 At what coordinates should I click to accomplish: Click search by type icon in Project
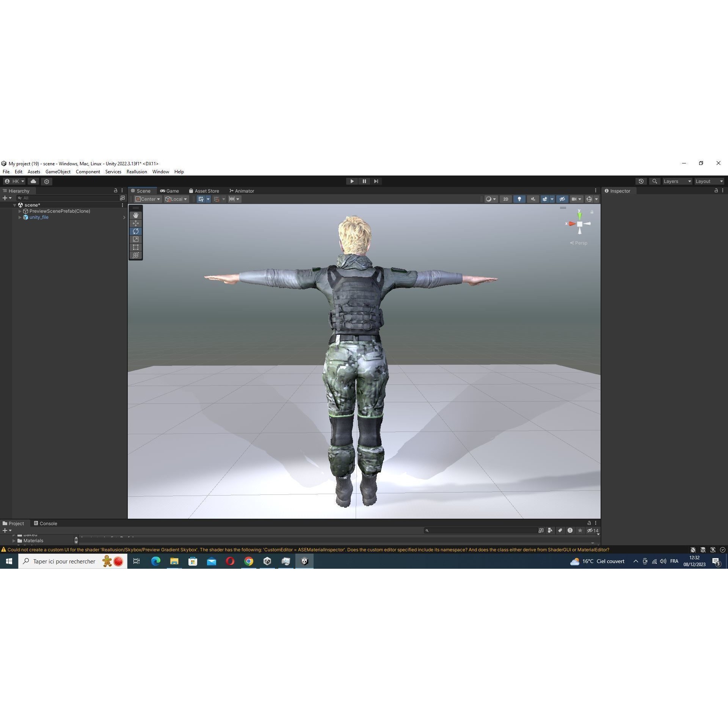click(550, 530)
